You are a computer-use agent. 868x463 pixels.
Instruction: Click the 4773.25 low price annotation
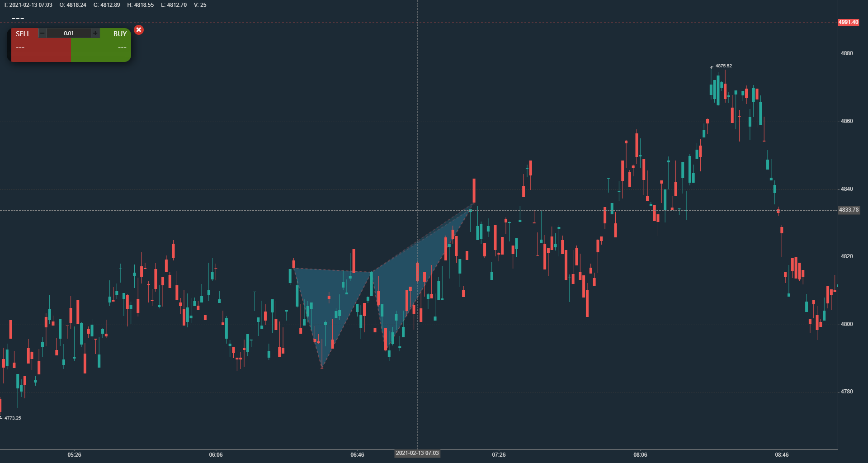click(12, 418)
